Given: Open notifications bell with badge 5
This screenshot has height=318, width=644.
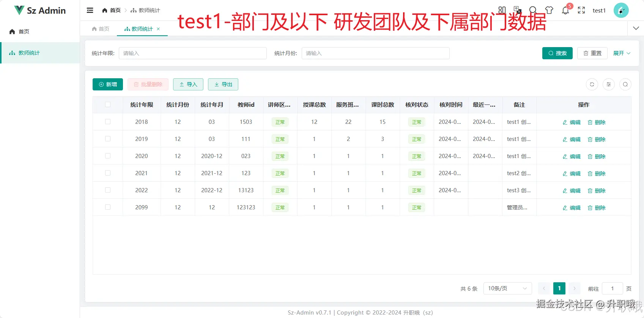Looking at the screenshot, I should (x=565, y=10).
